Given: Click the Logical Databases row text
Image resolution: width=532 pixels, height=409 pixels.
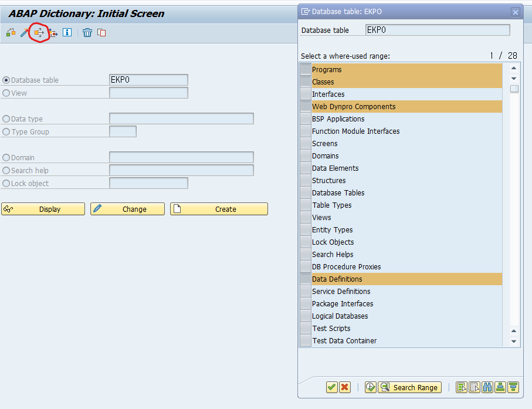Looking at the screenshot, I should pyautogui.click(x=340, y=316).
